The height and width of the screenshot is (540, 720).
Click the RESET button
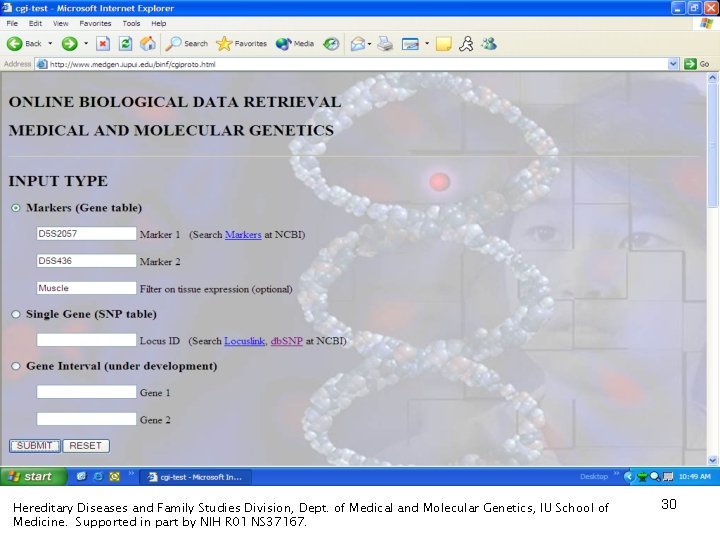pyautogui.click(x=86, y=446)
